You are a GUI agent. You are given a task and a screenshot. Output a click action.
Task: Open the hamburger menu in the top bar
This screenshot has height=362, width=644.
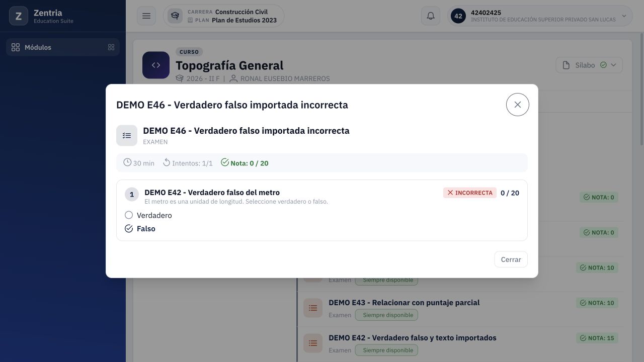click(x=146, y=16)
